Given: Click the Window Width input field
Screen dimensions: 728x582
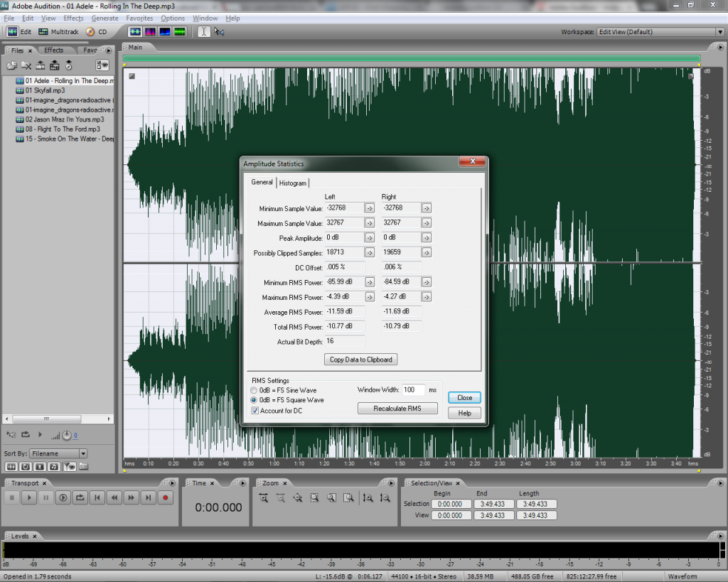Looking at the screenshot, I should pos(413,390).
